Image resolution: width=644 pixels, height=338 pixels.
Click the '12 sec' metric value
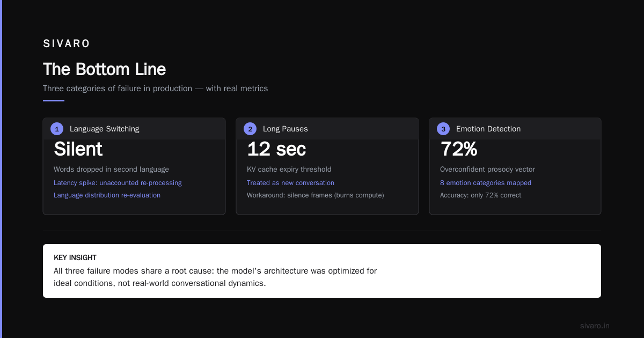pyautogui.click(x=276, y=149)
